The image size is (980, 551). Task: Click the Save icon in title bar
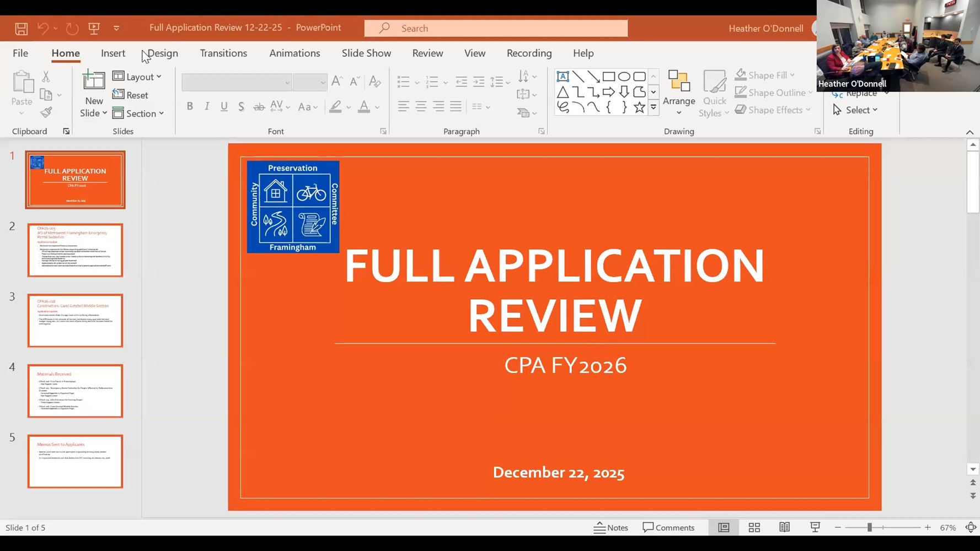pos(21,29)
